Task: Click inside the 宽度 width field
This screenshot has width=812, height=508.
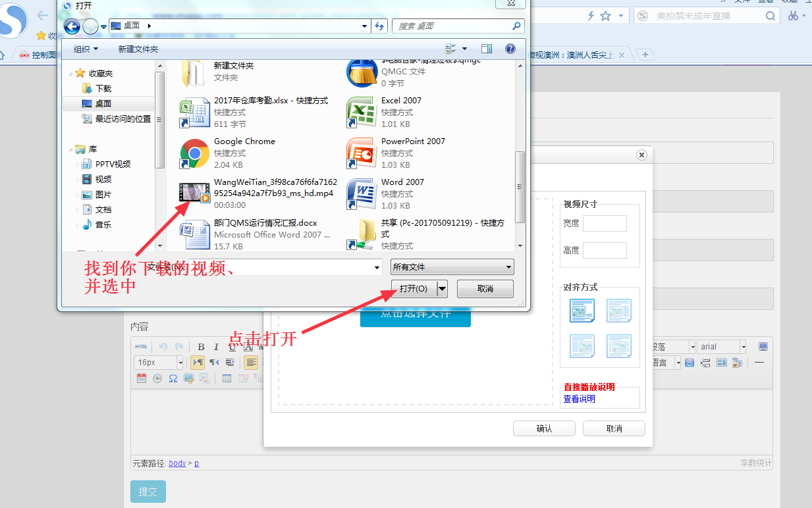Action: pos(605,223)
